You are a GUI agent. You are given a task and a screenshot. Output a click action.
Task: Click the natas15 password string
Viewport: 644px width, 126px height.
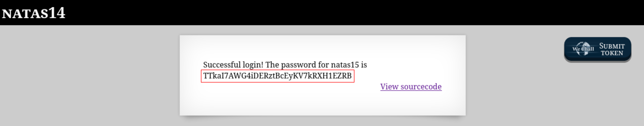coord(277,76)
